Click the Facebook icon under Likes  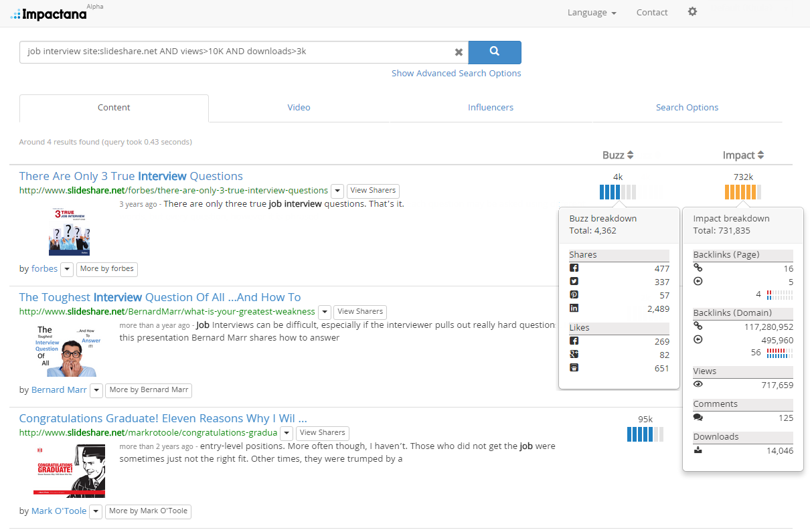[574, 341]
